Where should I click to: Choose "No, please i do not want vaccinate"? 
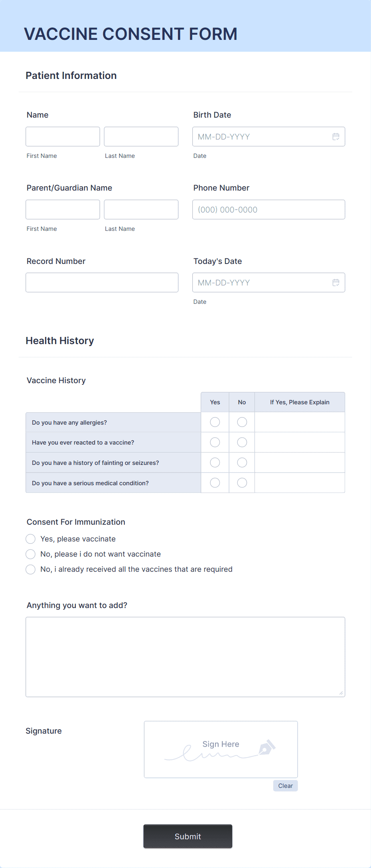point(31,554)
